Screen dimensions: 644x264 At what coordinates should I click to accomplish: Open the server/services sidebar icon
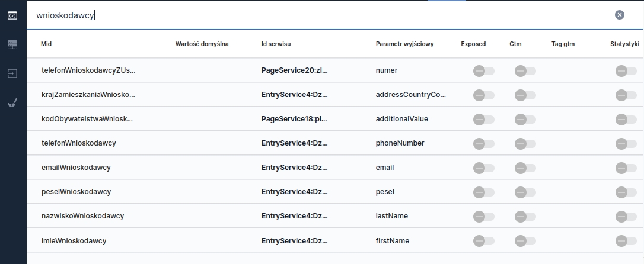12,44
